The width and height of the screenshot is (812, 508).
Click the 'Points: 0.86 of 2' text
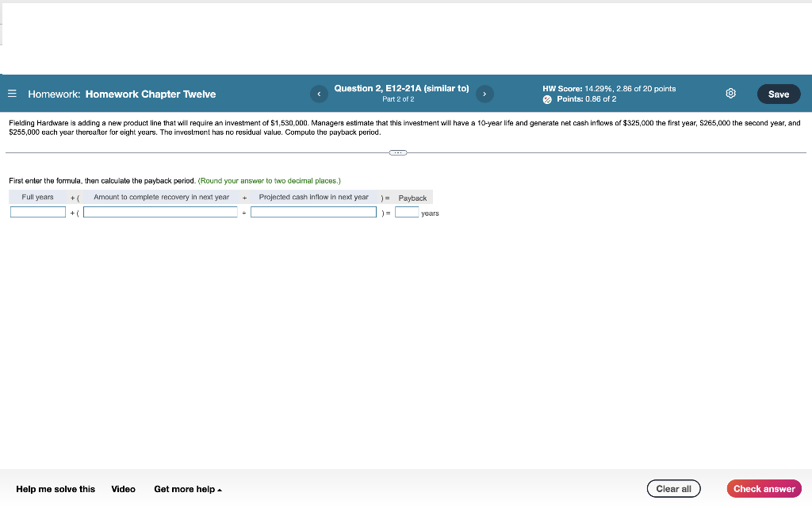(586, 99)
